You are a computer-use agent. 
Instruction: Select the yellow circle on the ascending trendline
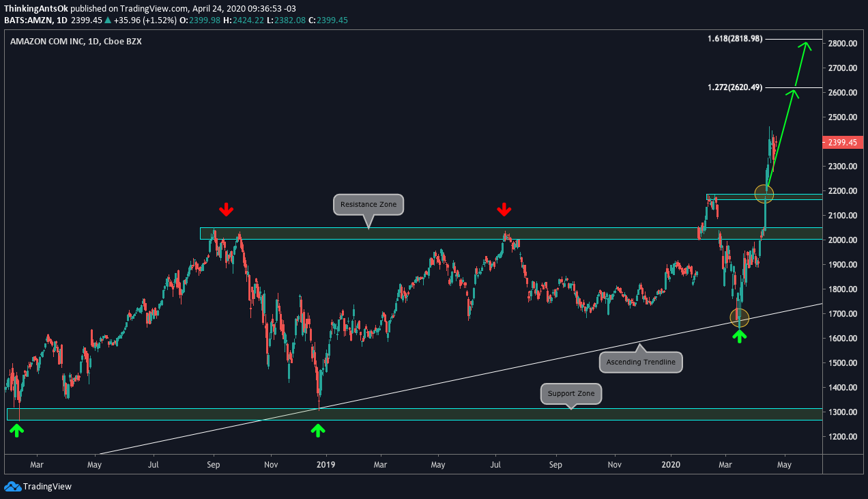pos(740,317)
